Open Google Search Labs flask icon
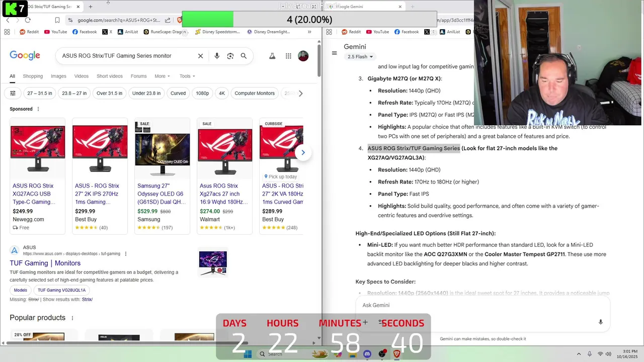Viewport: 644px width, 362px height. (272, 56)
